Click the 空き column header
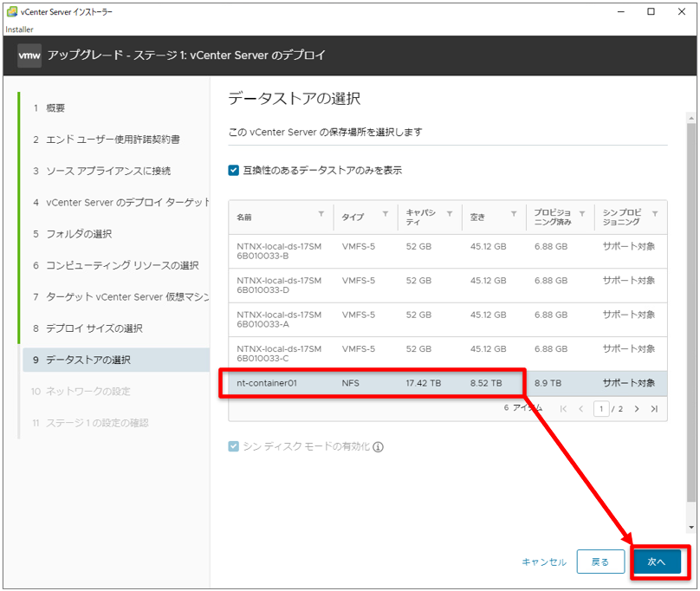 tap(477, 218)
